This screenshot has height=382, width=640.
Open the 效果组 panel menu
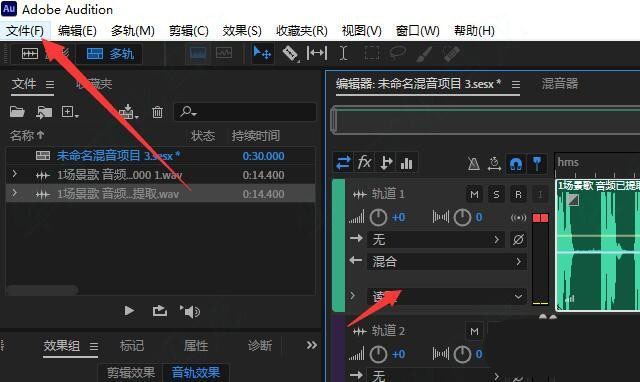94,346
